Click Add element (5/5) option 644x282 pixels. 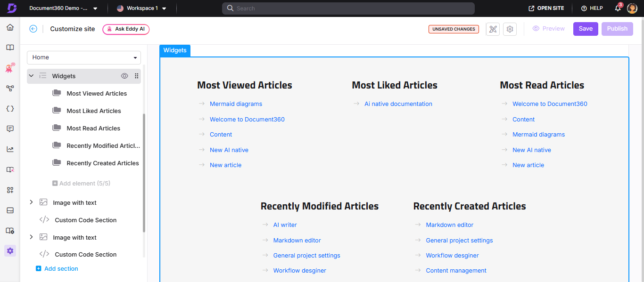81,183
